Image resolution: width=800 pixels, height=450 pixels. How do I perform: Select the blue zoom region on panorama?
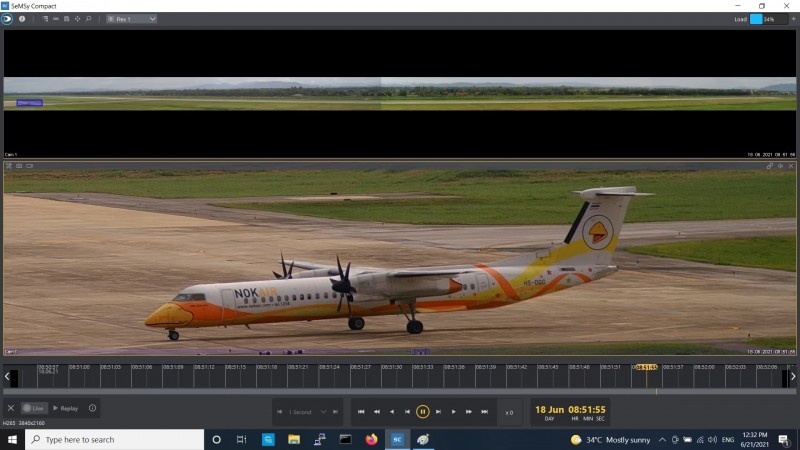tap(29, 103)
